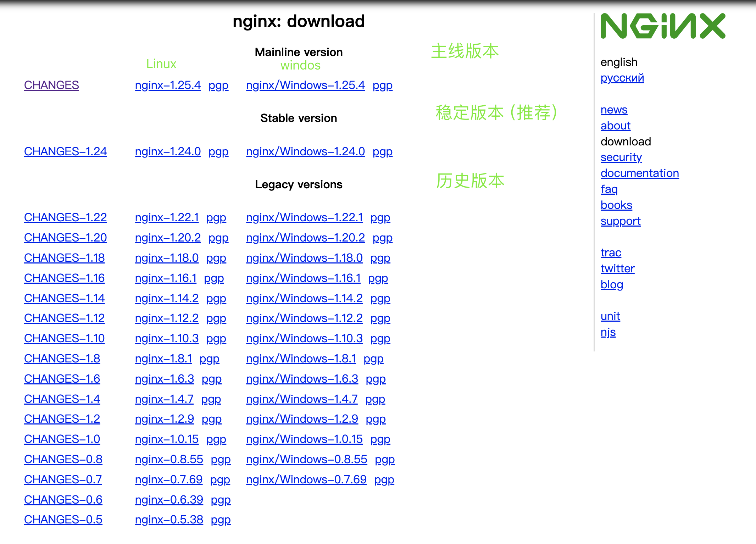Download nginx/Windows-1.6.3

(302, 379)
